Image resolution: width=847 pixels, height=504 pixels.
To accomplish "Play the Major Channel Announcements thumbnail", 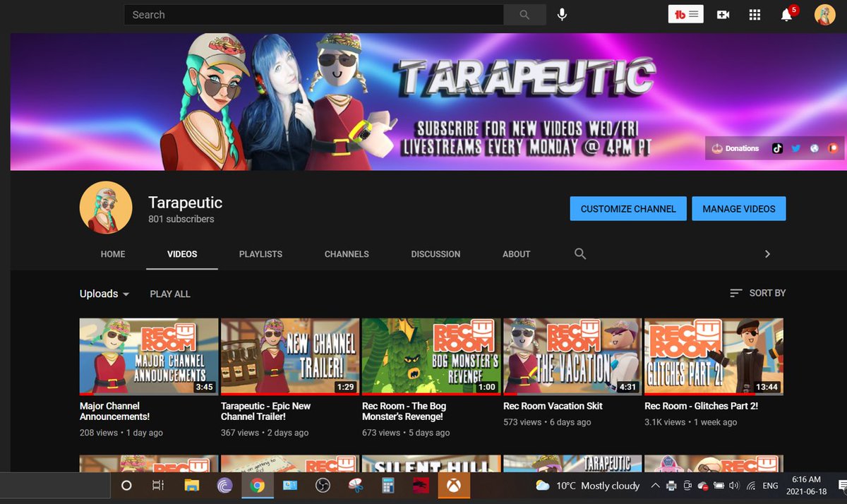I will coord(149,356).
